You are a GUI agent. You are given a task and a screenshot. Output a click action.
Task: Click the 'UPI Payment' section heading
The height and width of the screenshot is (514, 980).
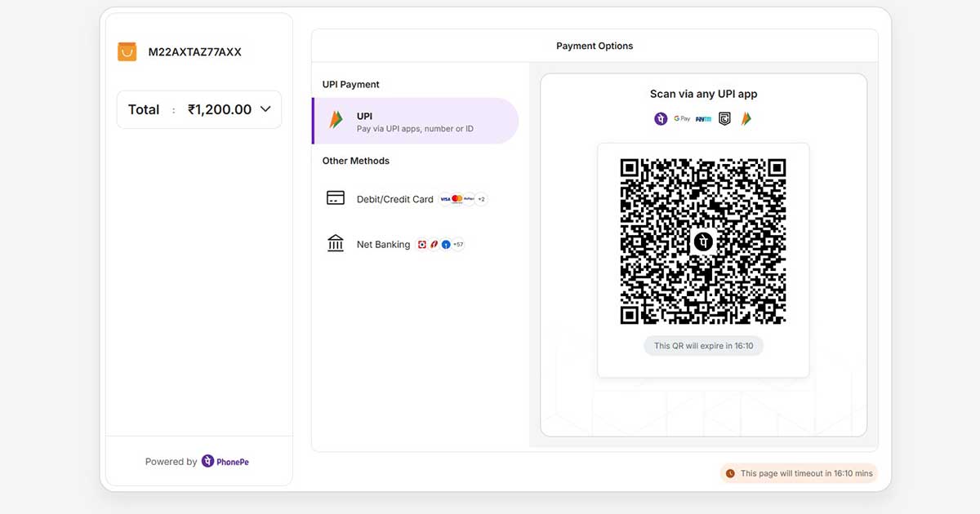[x=351, y=84]
